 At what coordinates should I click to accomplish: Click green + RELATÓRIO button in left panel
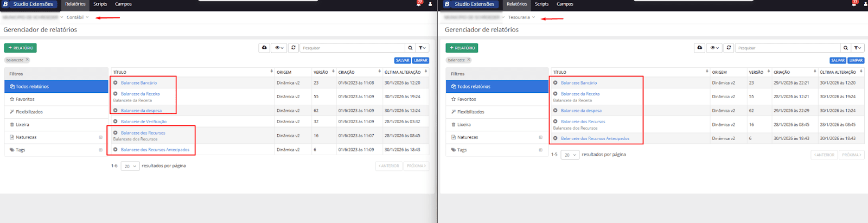pos(21,48)
